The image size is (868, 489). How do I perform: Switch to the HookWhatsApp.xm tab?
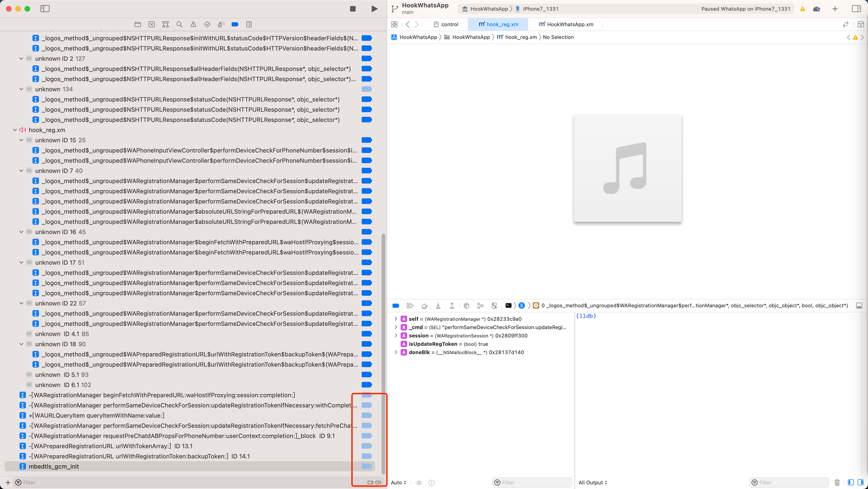tap(566, 24)
